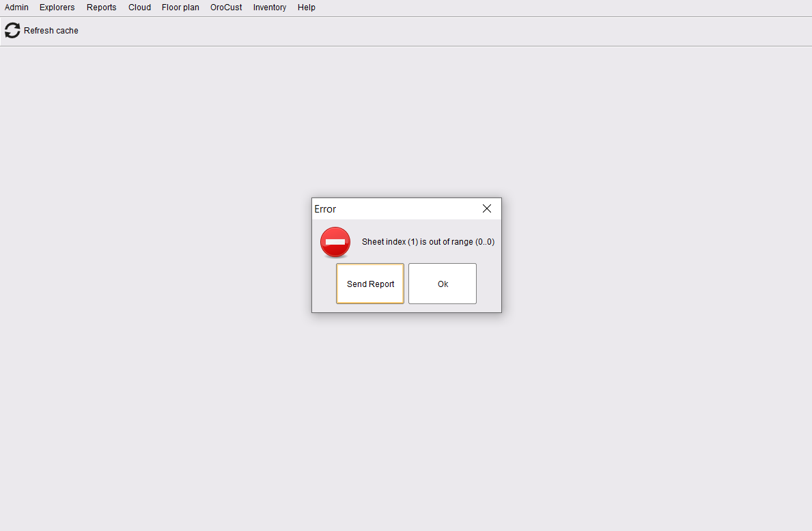
Task: Open the Admin menu
Action: [16, 8]
